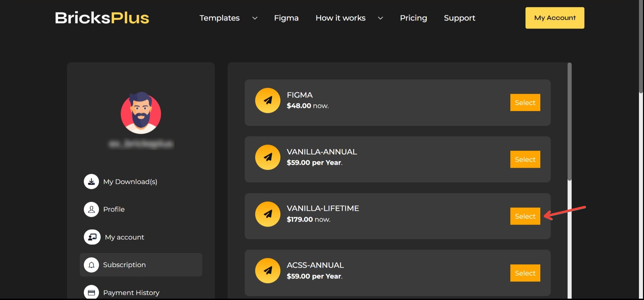Select the FIGMA plan
The image size is (644, 300).
pyautogui.click(x=525, y=103)
